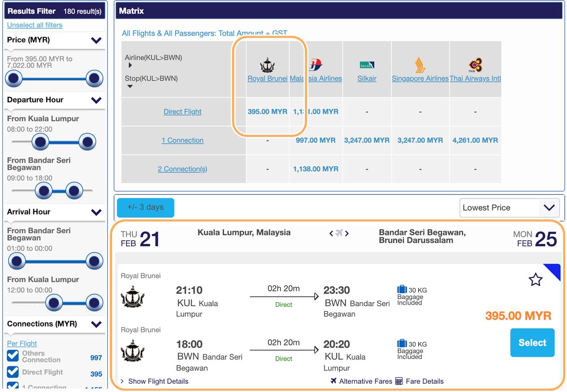Collapse the Arrival Hour filter section
This screenshot has height=392, width=567.
point(96,212)
